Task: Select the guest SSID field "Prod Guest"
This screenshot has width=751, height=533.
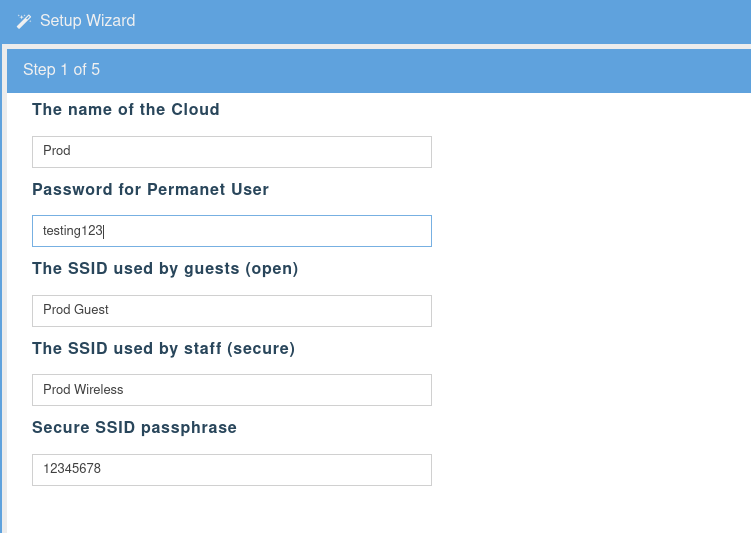Action: [231, 311]
